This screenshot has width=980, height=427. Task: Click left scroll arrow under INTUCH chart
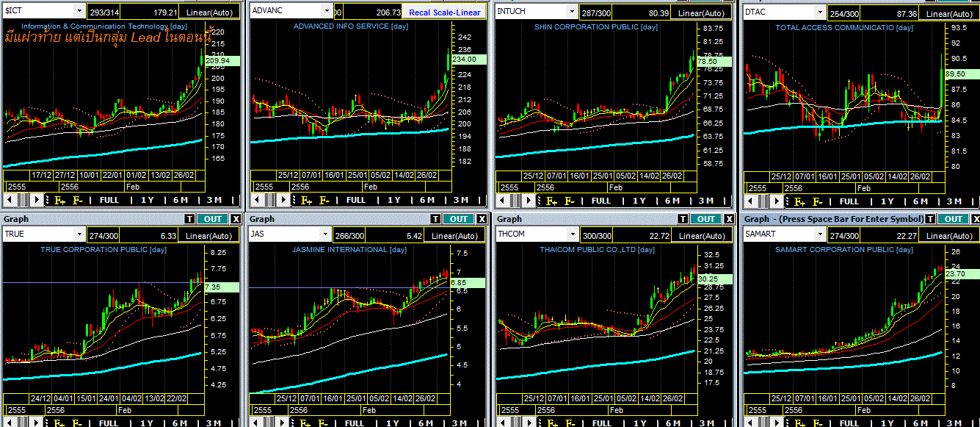tap(502, 200)
